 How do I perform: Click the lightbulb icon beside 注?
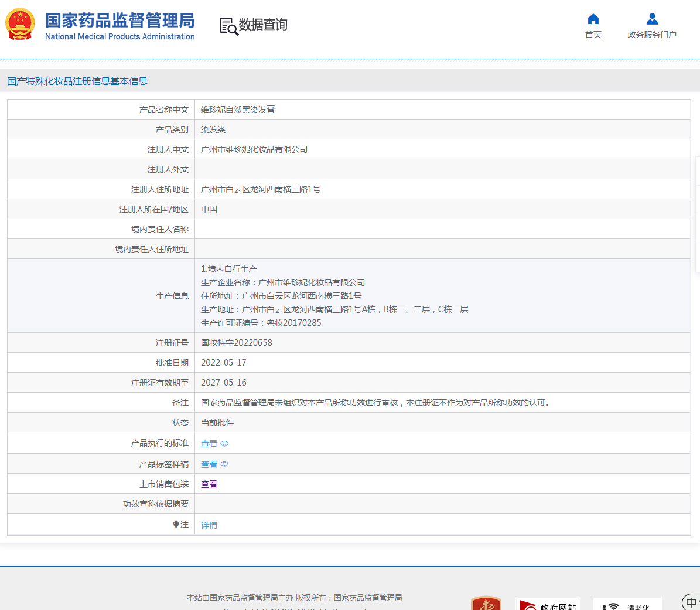coord(176,524)
